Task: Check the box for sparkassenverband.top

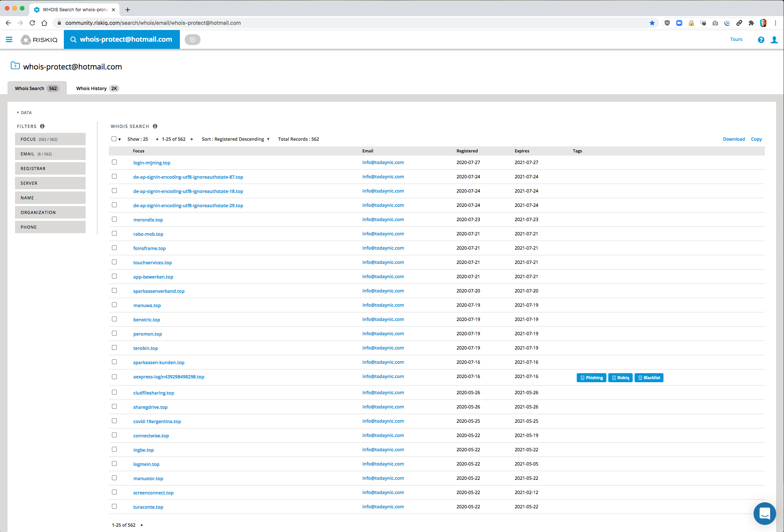Action: tap(114, 291)
